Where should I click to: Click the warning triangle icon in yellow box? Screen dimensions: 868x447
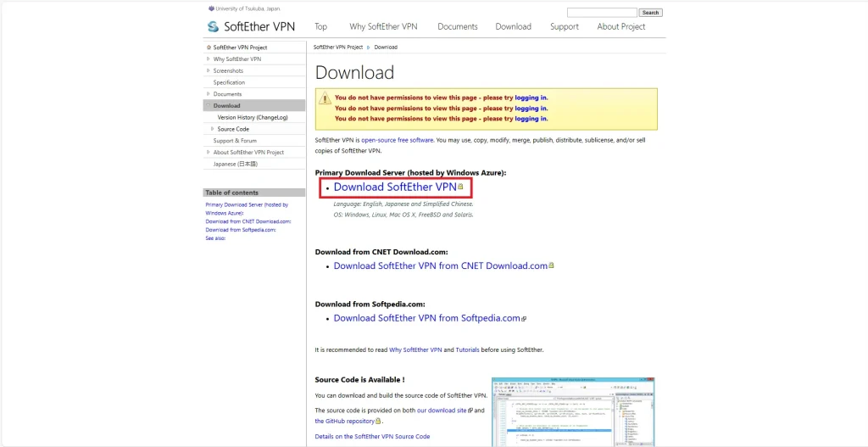click(x=325, y=98)
